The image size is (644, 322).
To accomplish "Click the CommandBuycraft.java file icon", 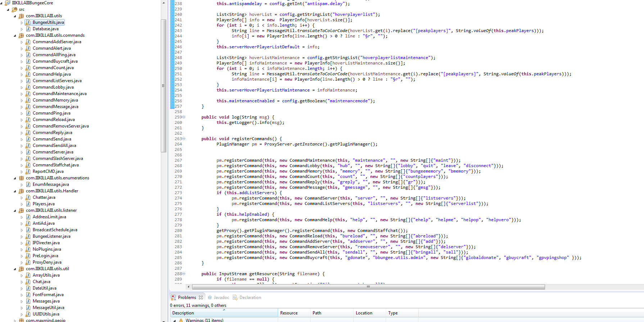I will 28,61.
